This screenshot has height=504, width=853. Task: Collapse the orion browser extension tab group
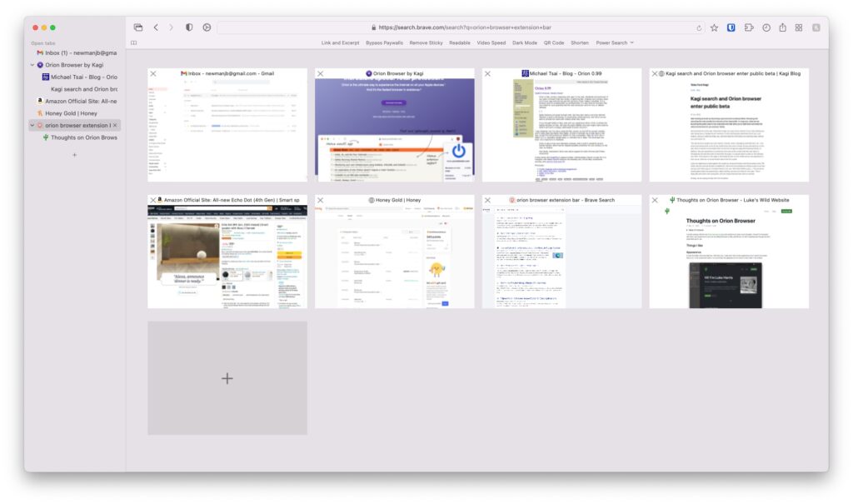[x=32, y=125]
